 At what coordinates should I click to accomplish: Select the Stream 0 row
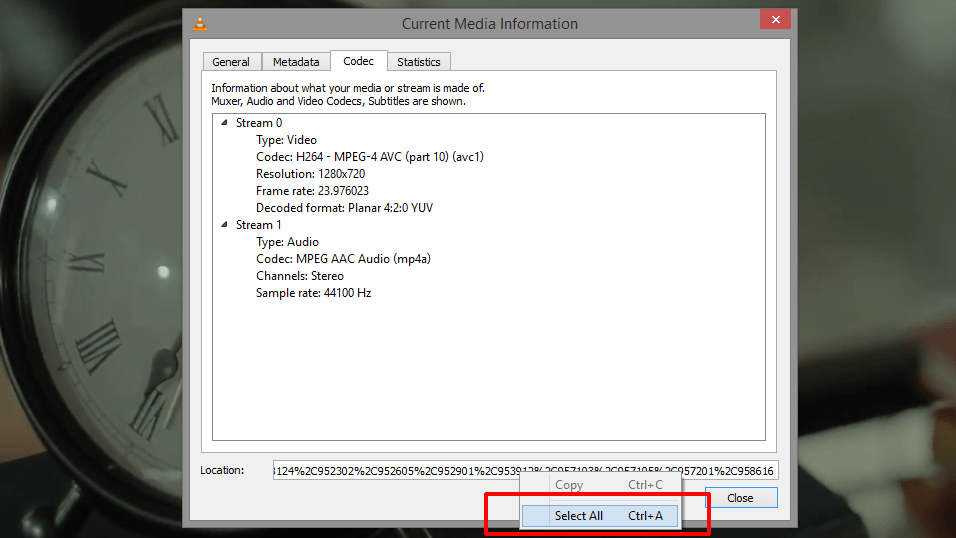(x=259, y=123)
